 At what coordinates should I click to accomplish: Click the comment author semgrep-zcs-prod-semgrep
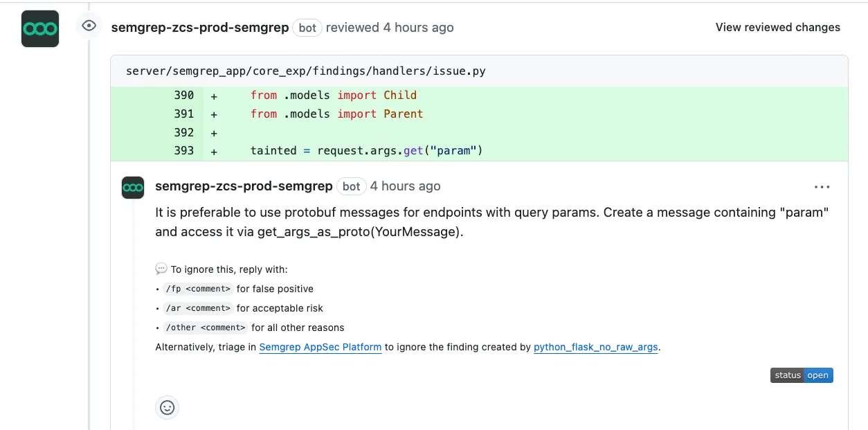click(244, 186)
